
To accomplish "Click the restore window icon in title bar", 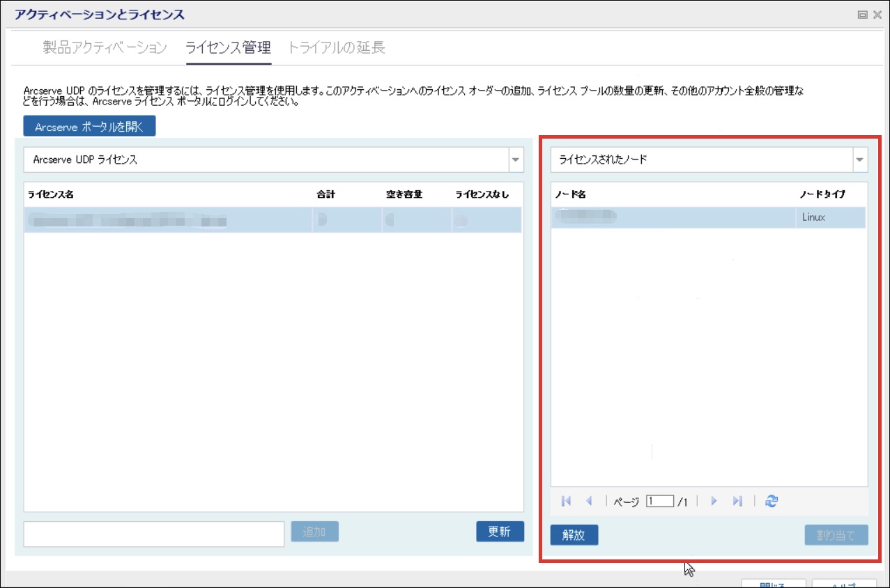I will point(863,15).
